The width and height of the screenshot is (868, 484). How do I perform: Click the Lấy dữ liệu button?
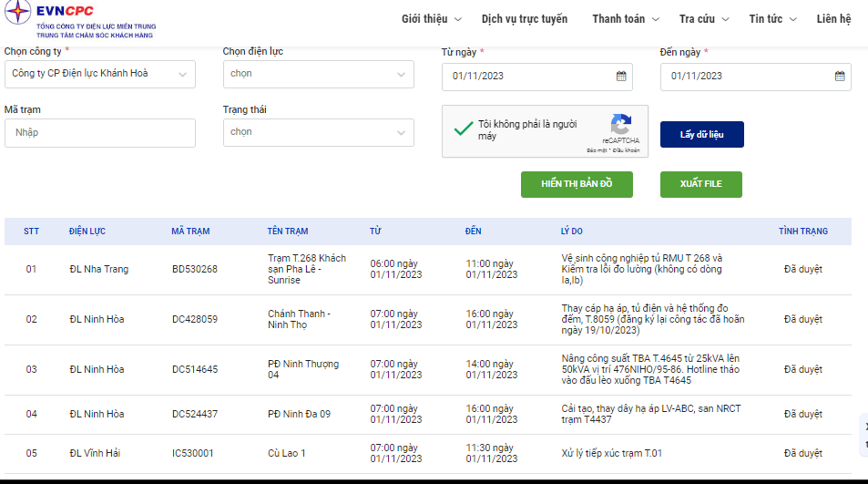pos(702,135)
